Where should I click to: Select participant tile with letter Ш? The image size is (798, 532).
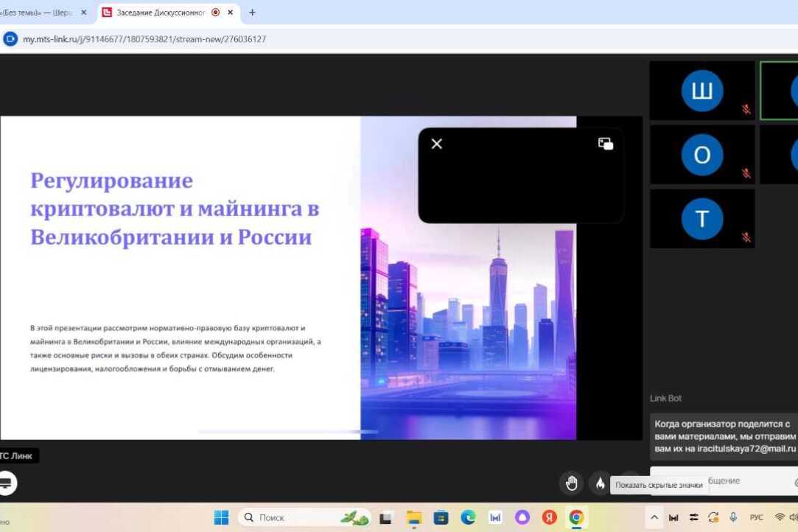click(702, 91)
